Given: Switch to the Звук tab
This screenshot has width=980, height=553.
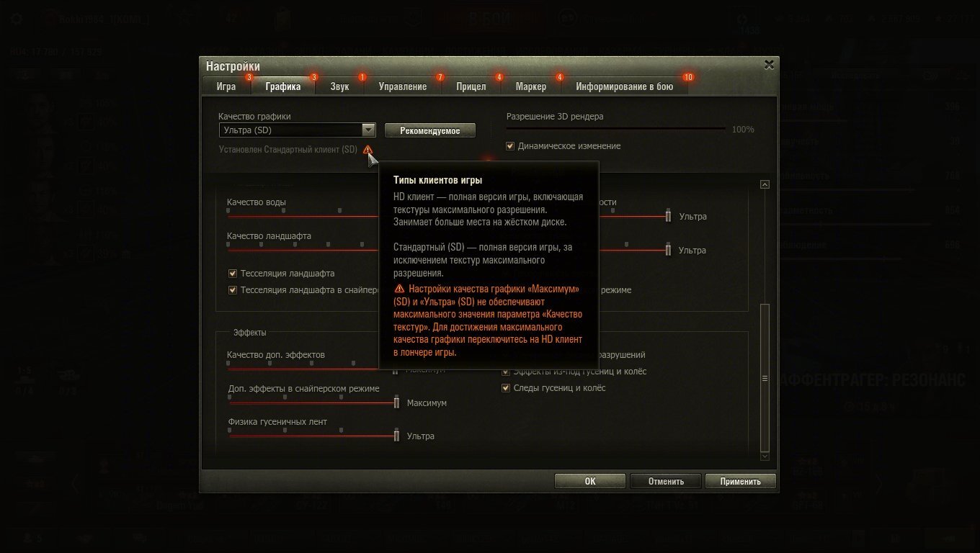Looking at the screenshot, I should [339, 86].
